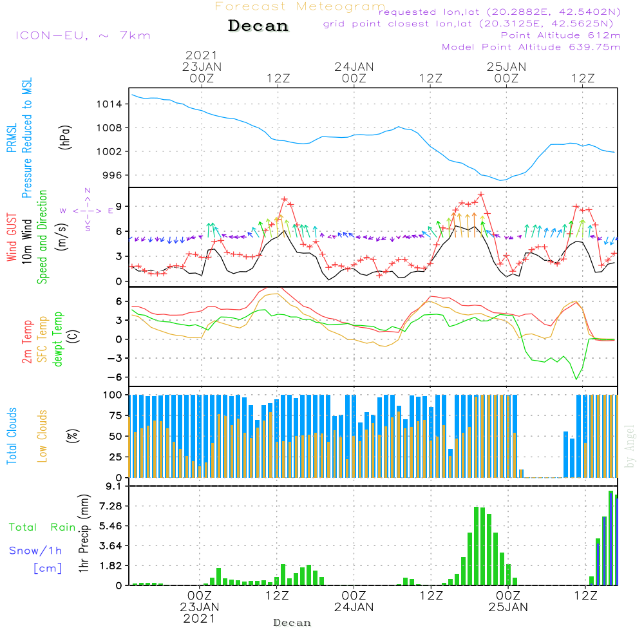This screenshot has height=644, width=644.
Task: Click the '1008' pressure axis value
Action: pos(109,128)
